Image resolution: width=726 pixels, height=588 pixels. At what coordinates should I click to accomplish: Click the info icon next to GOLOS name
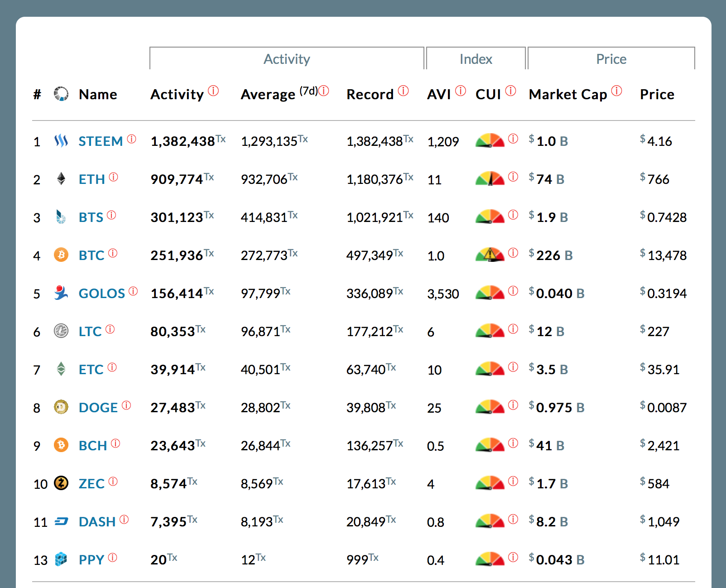click(x=133, y=291)
